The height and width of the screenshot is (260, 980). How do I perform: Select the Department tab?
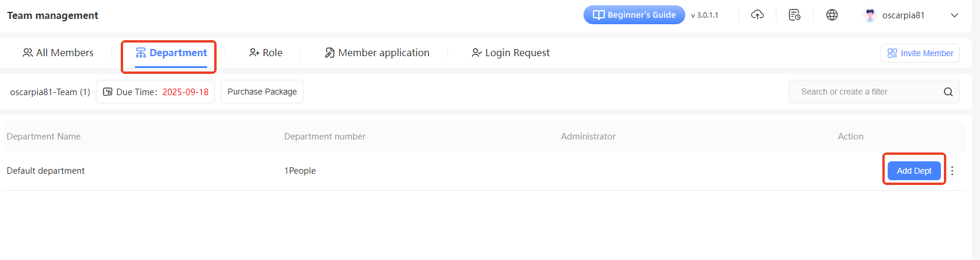pyautogui.click(x=171, y=53)
